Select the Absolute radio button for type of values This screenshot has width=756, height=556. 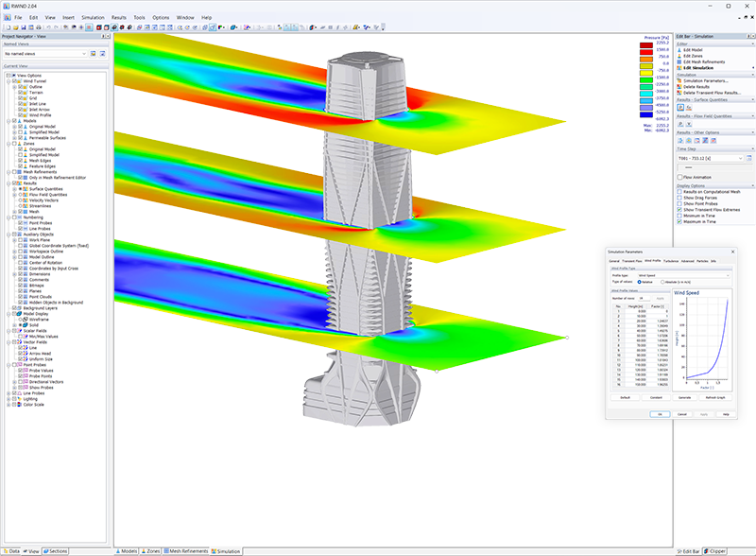(661, 281)
